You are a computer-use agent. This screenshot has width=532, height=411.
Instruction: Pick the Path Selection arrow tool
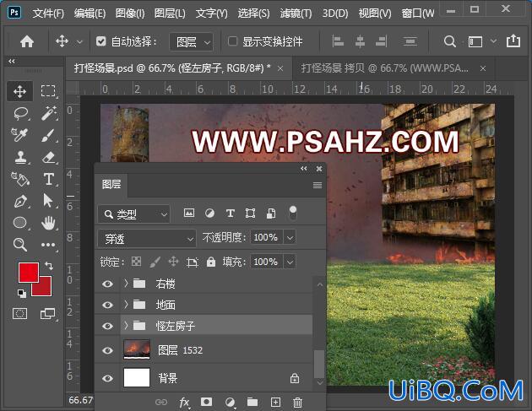48,201
